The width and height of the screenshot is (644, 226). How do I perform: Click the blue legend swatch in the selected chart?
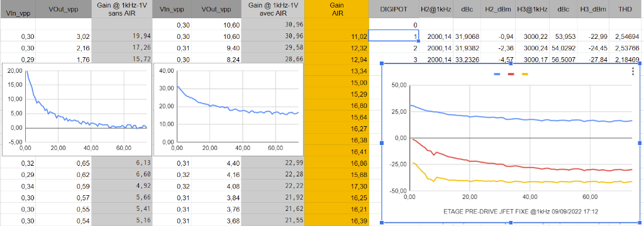(497, 74)
